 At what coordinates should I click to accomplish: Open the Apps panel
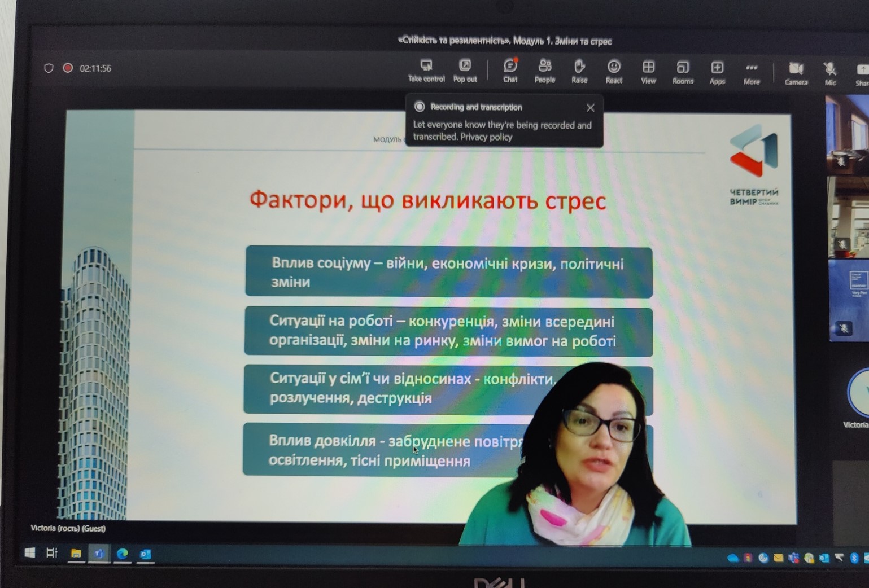coord(717,72)
